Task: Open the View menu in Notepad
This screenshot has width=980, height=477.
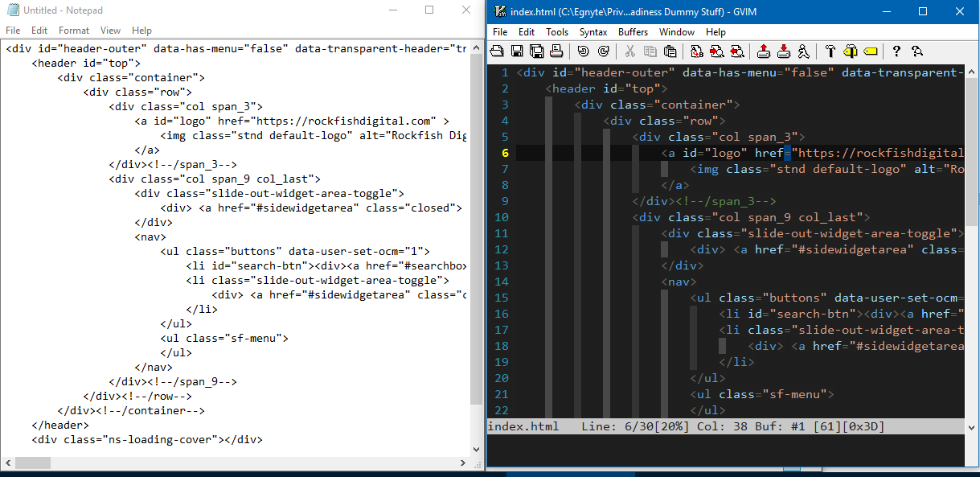Action: pyautogui.click(x=111, y=31)
